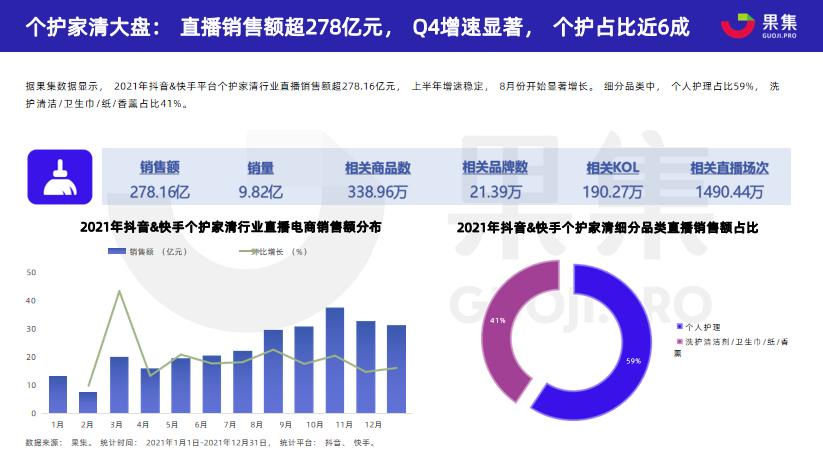823x463 pixels.
Task: Click the data source footnote
Action: [x=201, y=443]
